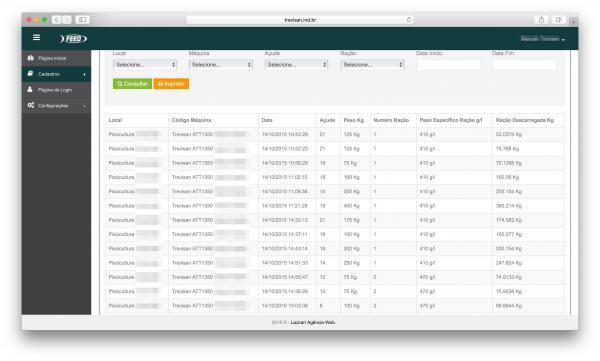Focus the Data Fim field

click(x=524, y=65)
